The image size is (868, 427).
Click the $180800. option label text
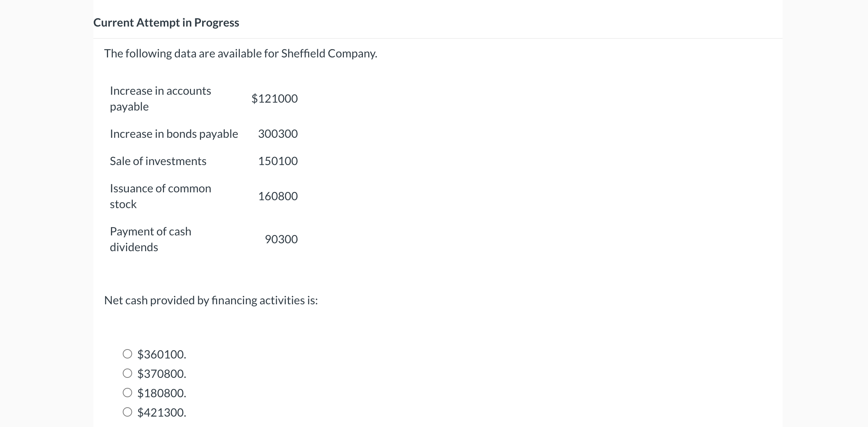[x=162, y=393]
